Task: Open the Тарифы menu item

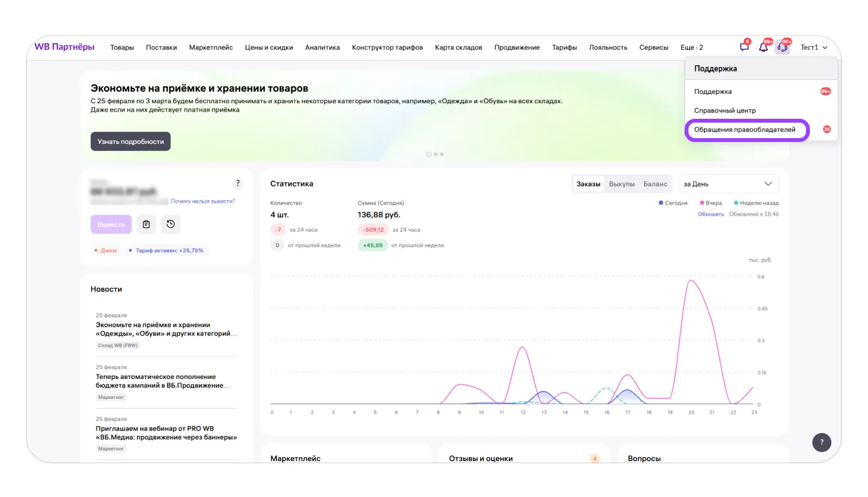Action: point(564,47)
